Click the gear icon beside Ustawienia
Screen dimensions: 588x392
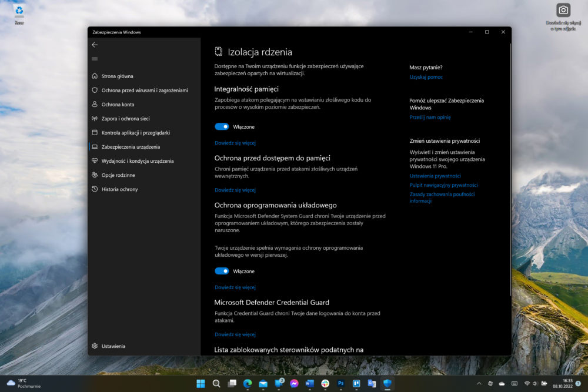(x=95, y=346)
